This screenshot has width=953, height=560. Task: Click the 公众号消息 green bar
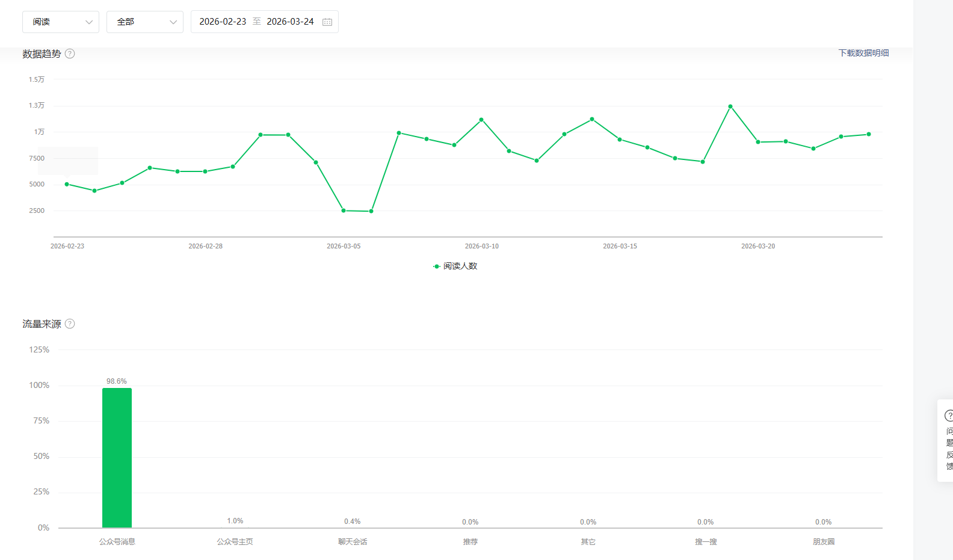(117, 457)
